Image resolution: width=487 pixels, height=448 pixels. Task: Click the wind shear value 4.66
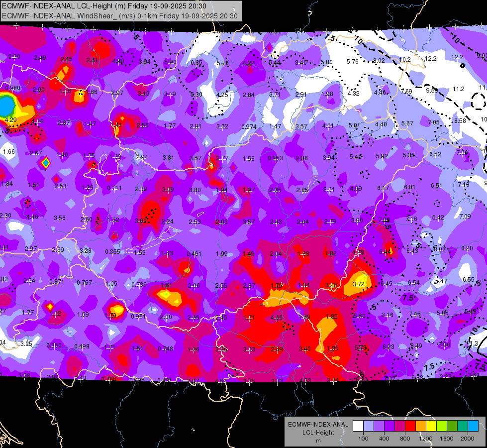coord(277,318)
